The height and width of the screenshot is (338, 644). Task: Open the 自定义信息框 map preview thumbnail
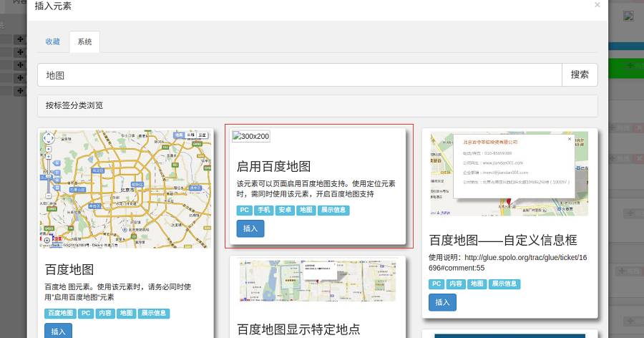(x=509, y=173)
